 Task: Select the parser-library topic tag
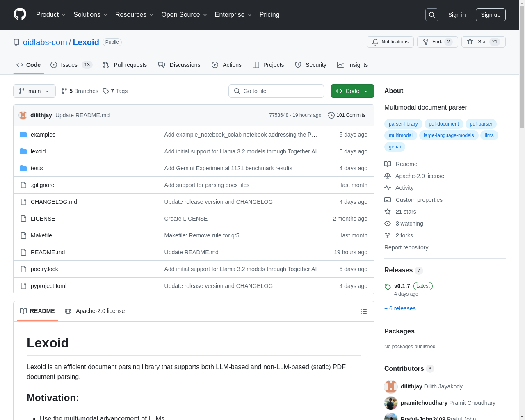403,124
